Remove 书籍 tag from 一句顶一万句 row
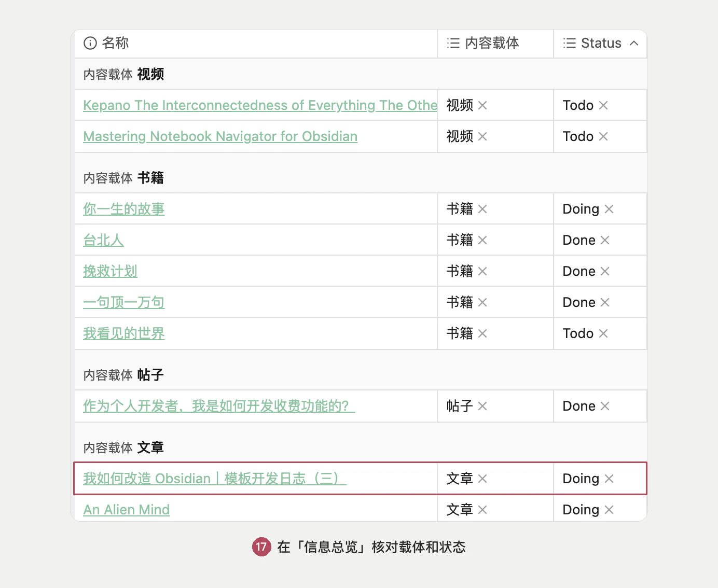Image resolution: width=718 pixels, height=588 pixels. coord(482,302)
